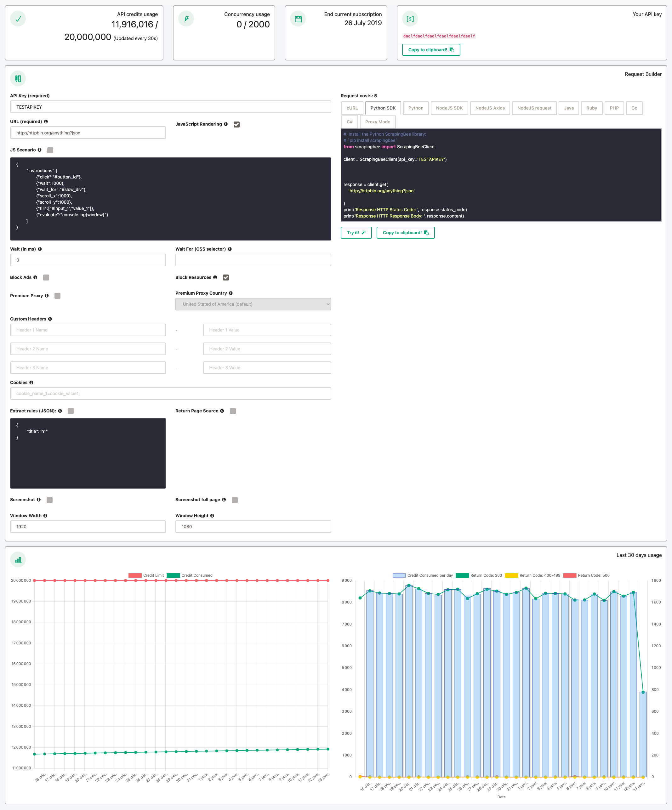
Task: Click the red Credit Limit legend swatch
Action: click(135, 575)
